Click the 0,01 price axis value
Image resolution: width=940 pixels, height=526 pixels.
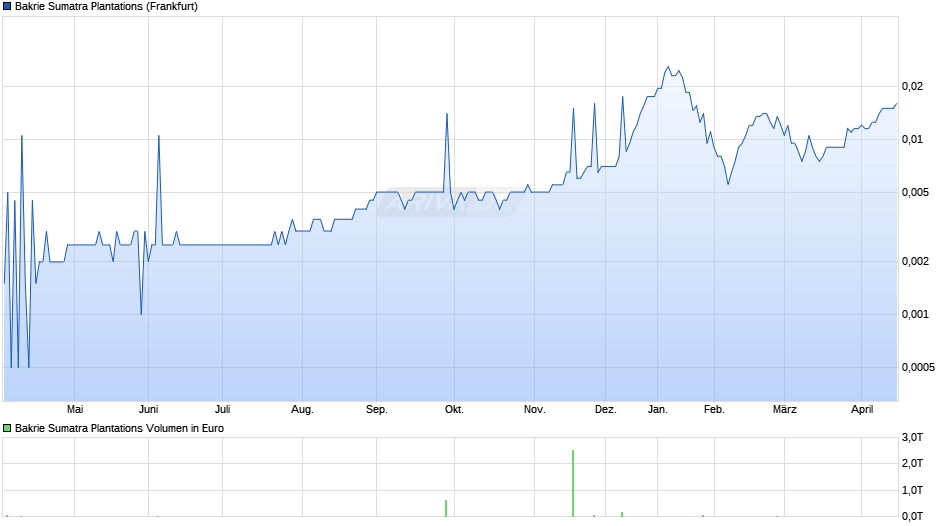[912, 139]
